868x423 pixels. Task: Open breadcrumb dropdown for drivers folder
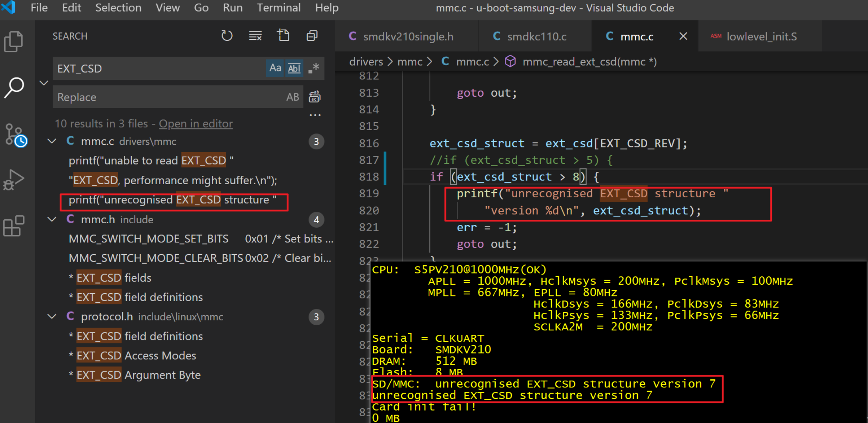click(x=366, y=62)
